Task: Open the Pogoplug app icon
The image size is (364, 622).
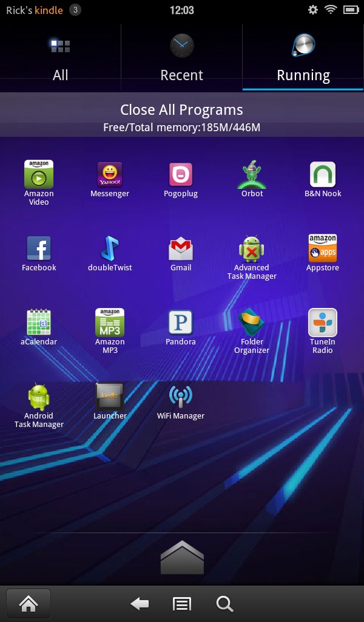Action: (x=181, y=174)
